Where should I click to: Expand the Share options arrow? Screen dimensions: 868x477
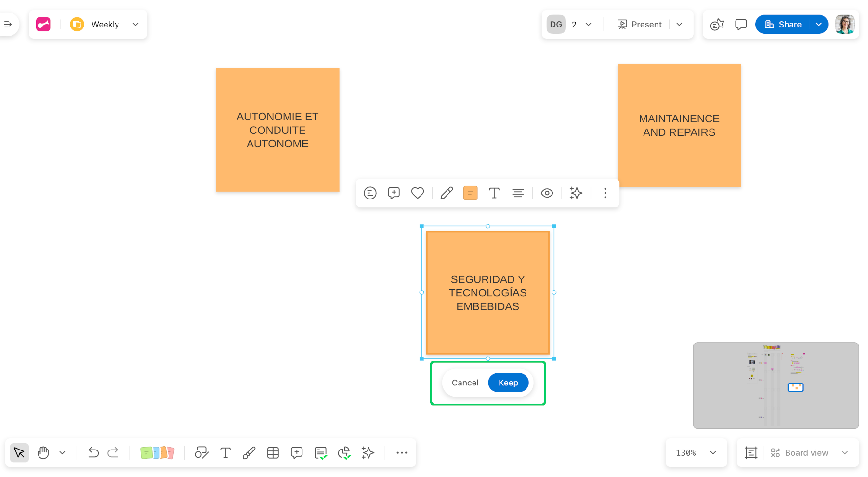(819, 24)
